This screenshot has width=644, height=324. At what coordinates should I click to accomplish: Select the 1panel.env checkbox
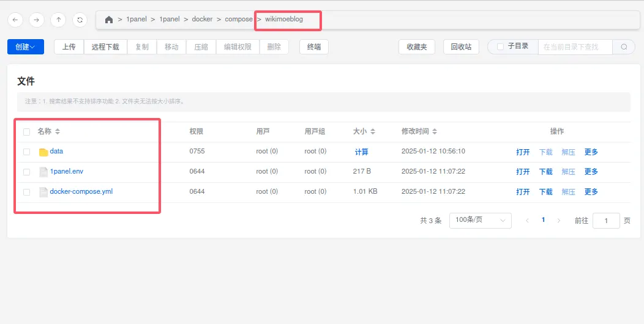click(27, 172)
